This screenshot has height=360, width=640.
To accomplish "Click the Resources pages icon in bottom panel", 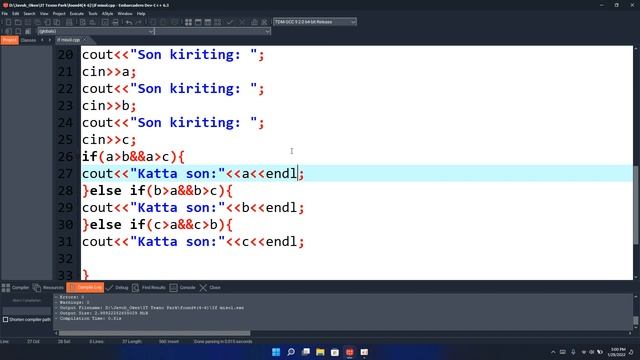I will tap(37, 288).
